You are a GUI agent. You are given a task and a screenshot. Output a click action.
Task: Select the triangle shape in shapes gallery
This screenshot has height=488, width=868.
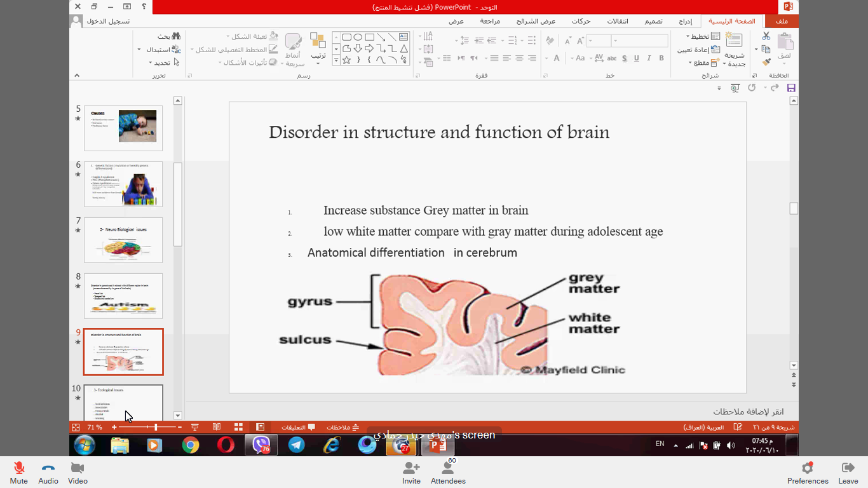point(403,48)
